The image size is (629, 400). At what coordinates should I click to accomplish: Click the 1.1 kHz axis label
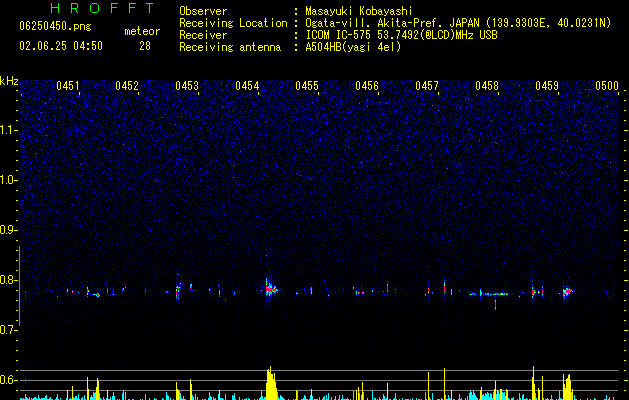(9, 130)
